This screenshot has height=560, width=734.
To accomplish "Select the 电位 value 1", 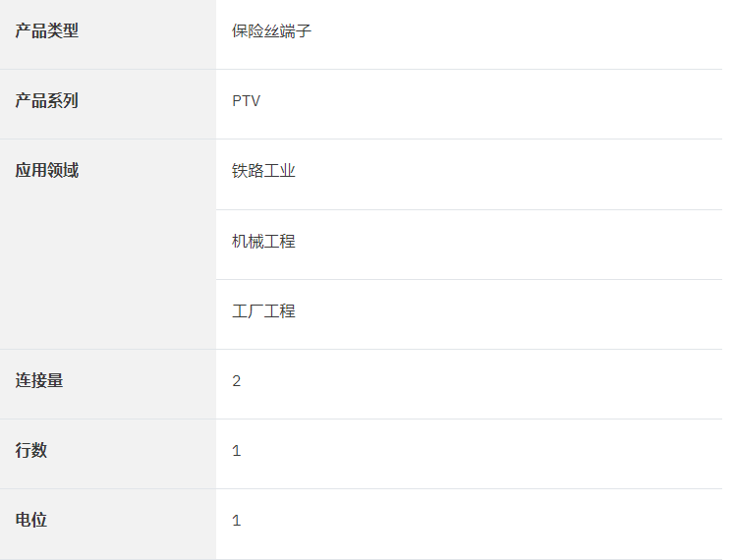I will point(237,521).
